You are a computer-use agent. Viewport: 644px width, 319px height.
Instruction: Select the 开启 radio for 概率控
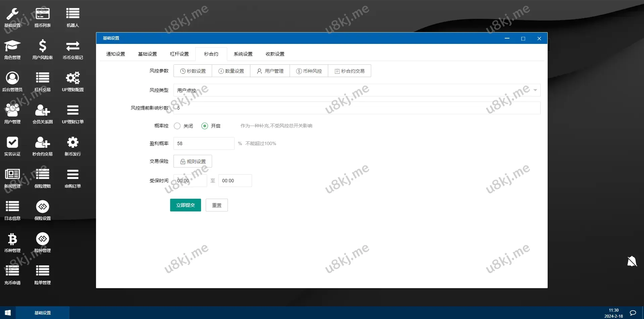click(x=205, y=126)
